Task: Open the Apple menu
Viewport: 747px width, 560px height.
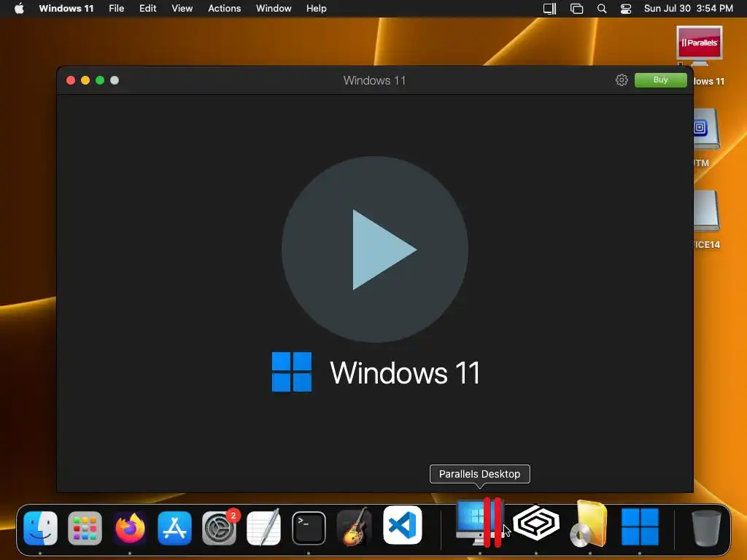Action: tap(19, 9)
